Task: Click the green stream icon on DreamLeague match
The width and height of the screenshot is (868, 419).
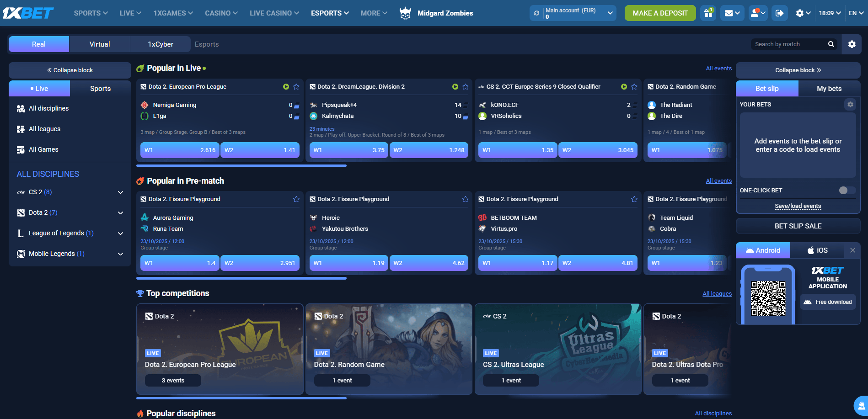Action: point(455,86)
